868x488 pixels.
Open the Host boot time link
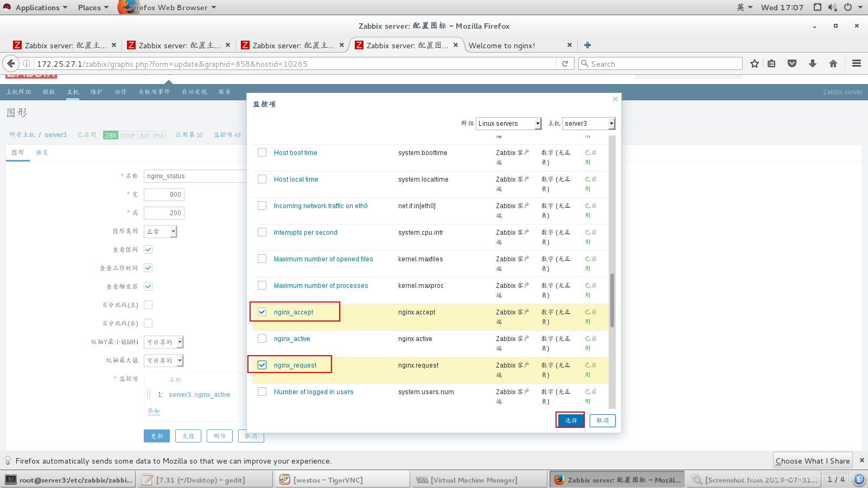pos(295,152)
